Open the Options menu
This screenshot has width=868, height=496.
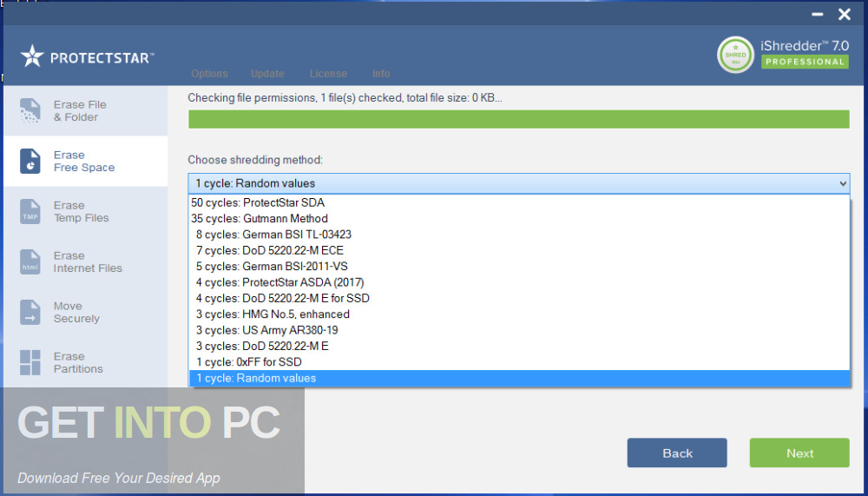[x=209, y=74]
